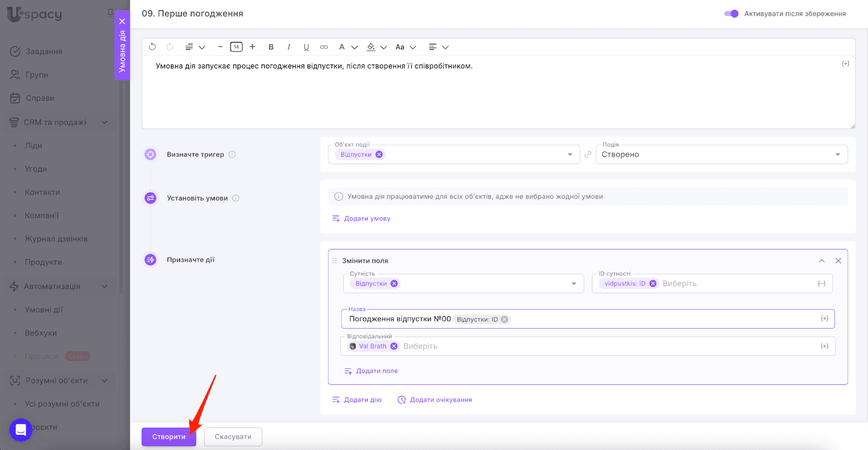868x450 pixels.
Task: Close the Змінити поля action block
Action: point(838,261)
